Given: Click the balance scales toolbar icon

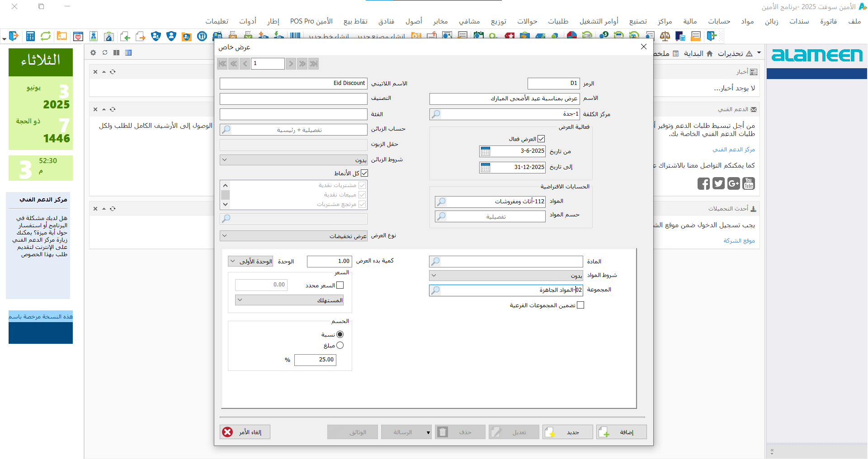Looking at the screenshot, I should (665, 36).
